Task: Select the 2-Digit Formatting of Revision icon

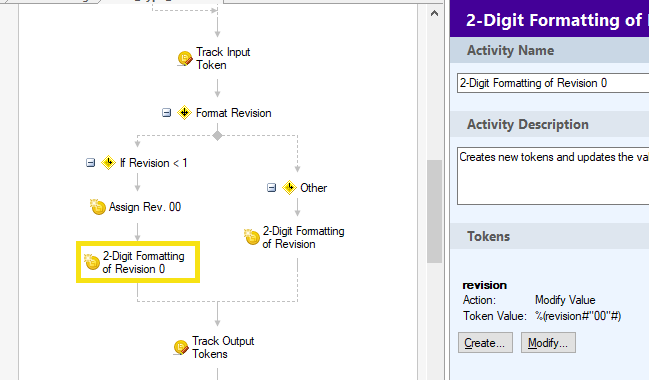Action: pyautogui.click(x=252, y=237)
